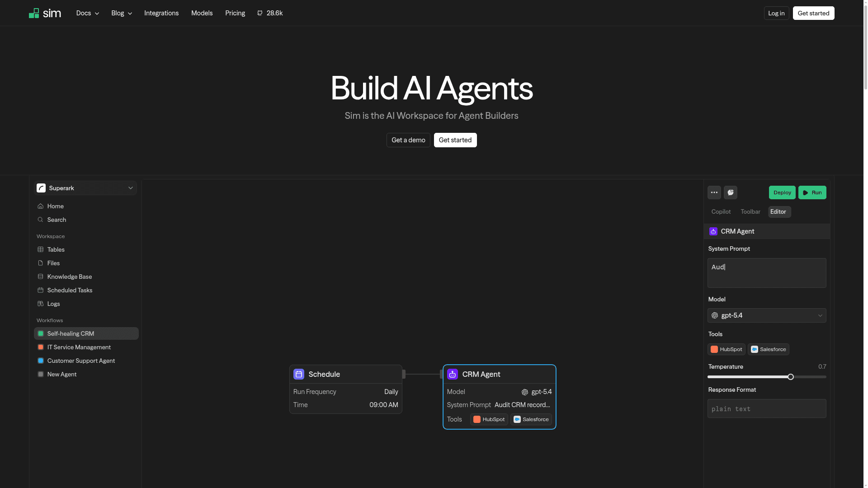
Task: Open the three-dots more options icon
Action: pos(714,192)
